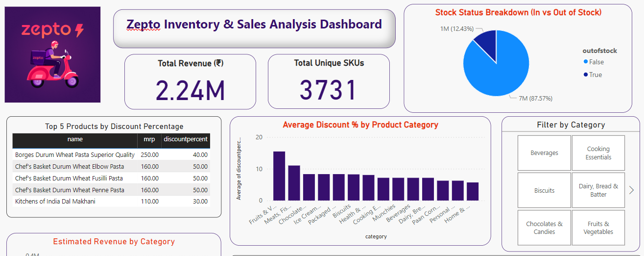The height and width of the screenshot is (256, 644).
Task: Click the 110.00 mrp cell
Action: 149,202
